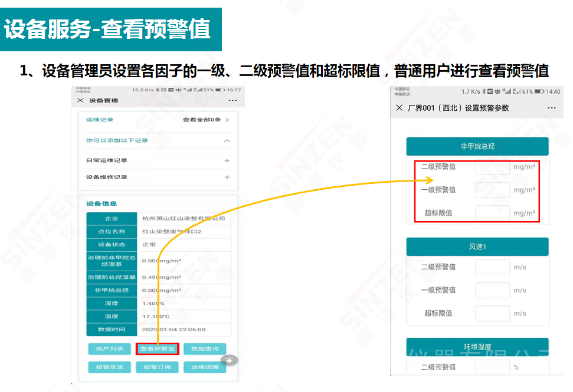Collapse the 你可以添加以下记录 section
573x392 pixels.
pyautogui.click(x=227, y=141)
